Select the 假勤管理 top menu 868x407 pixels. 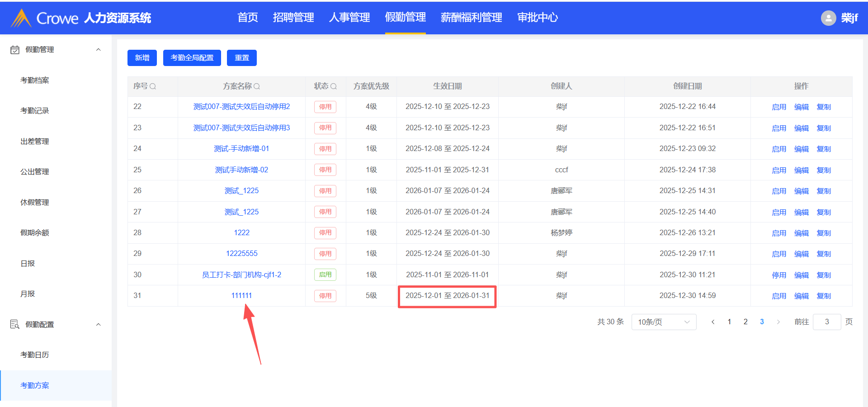click(406, 18)
